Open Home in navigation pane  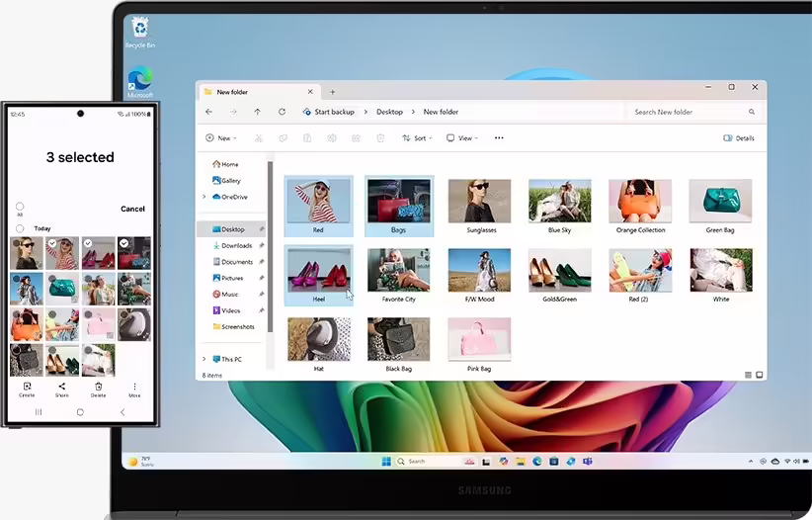225,164
